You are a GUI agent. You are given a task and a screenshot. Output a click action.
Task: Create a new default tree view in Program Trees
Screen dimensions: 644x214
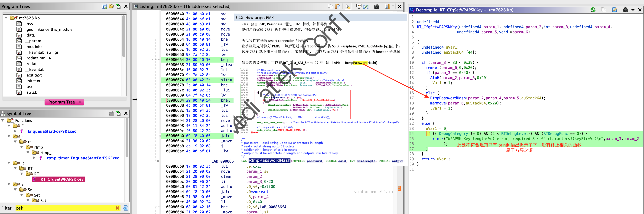(104, 7)
